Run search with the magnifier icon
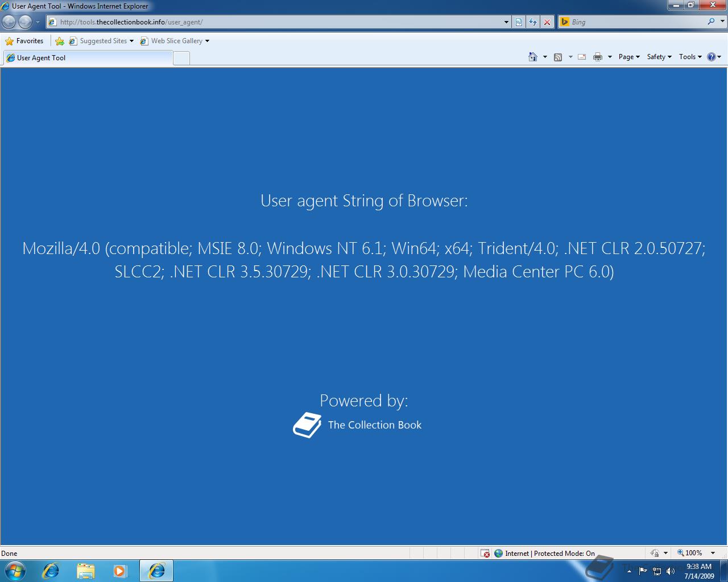The height and width of the screenshot is (582, 728). pyautogui.click(x=711, y=22)
